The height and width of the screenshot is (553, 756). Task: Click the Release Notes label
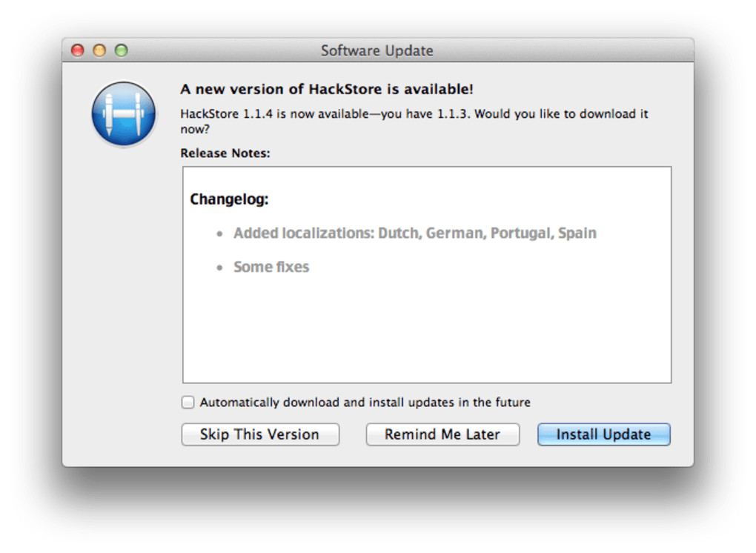(x=225, y=153)
